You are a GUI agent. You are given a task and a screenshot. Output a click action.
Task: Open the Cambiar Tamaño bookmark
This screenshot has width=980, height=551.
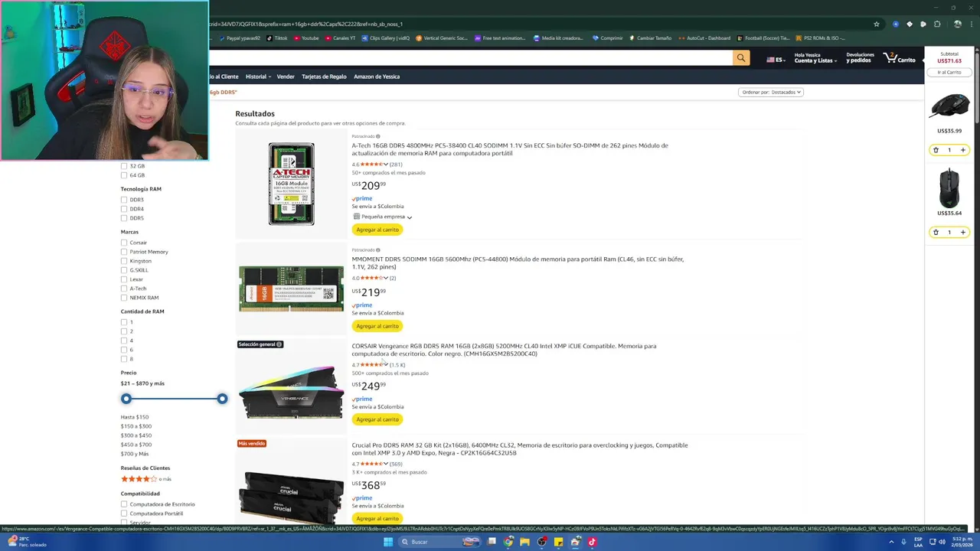click(x=650, y=37)
